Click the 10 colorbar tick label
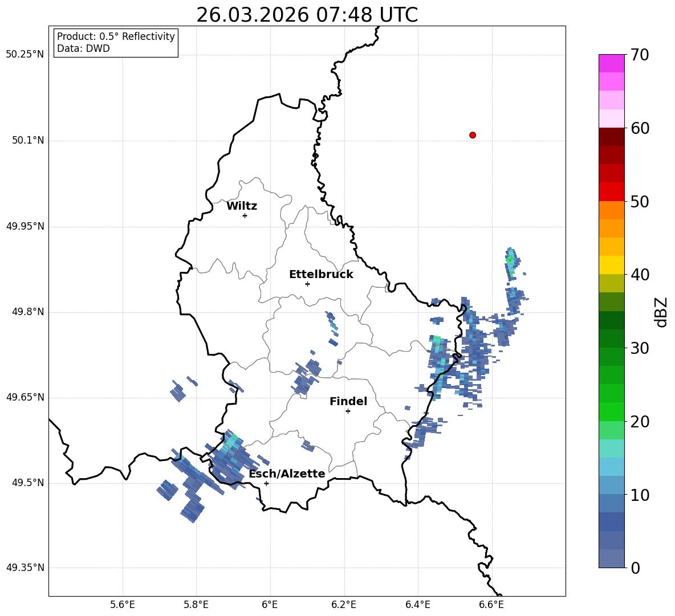The height and width of the screenshot is (616, 675). click(x=640, y=495)
